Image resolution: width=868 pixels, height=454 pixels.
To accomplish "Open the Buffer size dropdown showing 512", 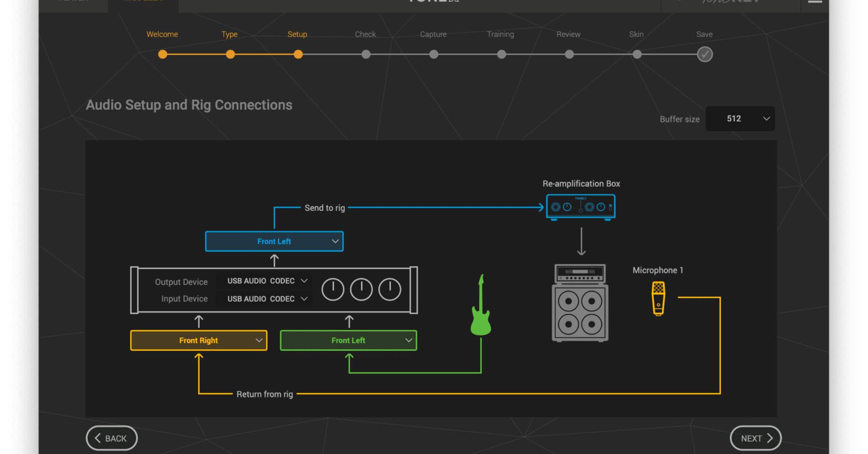I will click(740, 118).
